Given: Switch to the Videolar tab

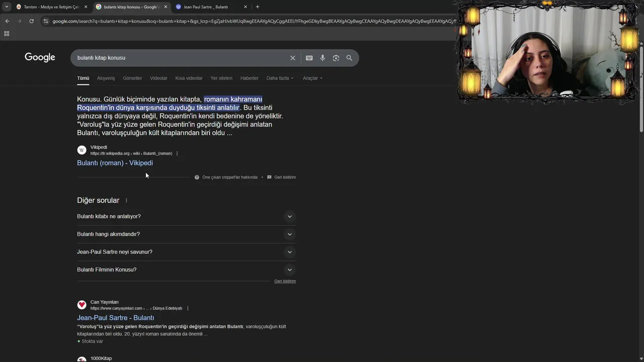Looking at the screenshot, I should click(x=158, y=78).
